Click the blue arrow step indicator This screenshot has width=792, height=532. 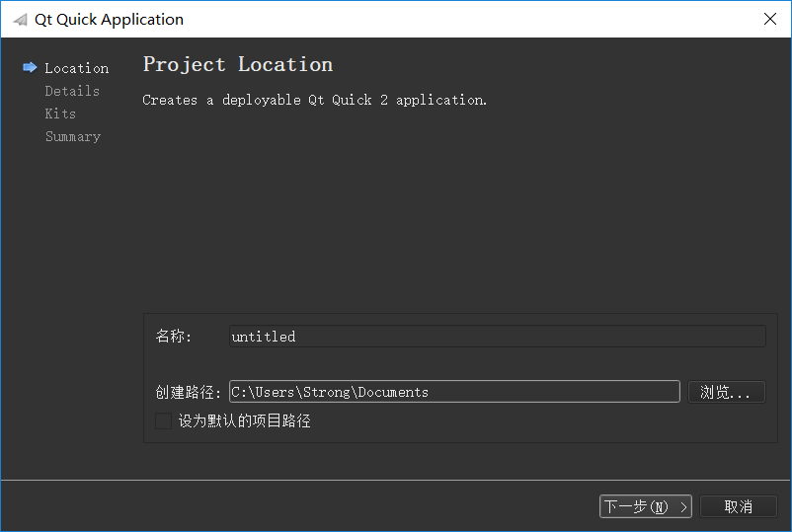(x=30, y=67)
